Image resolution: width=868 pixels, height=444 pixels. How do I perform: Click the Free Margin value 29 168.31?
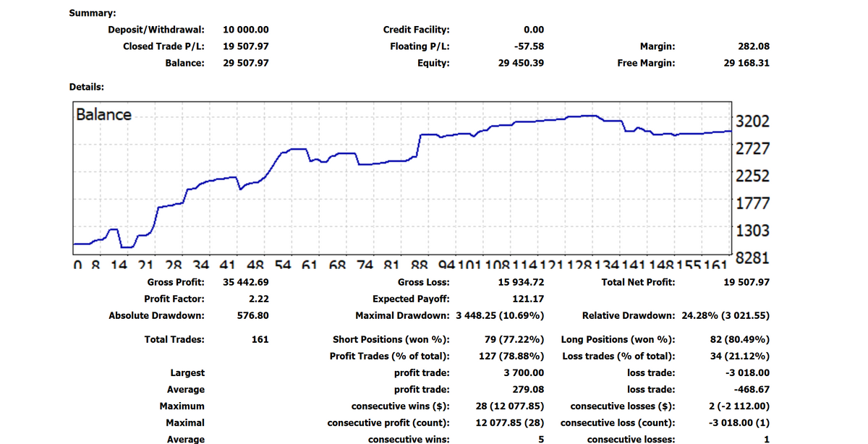coord(747,63)
